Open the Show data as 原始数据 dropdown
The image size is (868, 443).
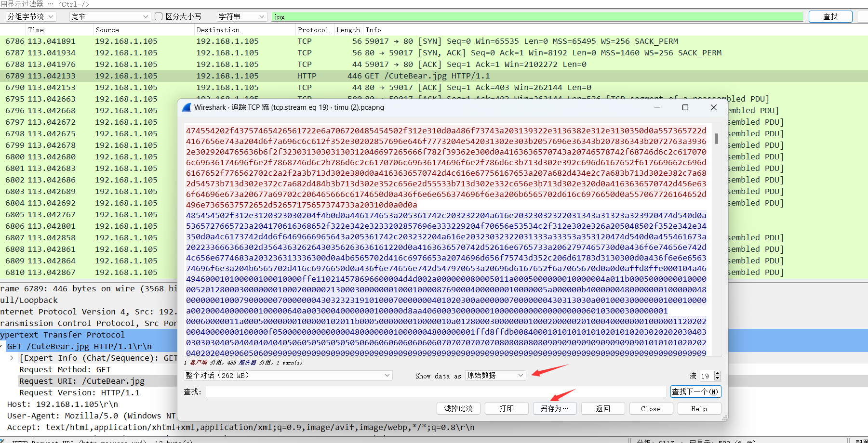tap(496, 375)
